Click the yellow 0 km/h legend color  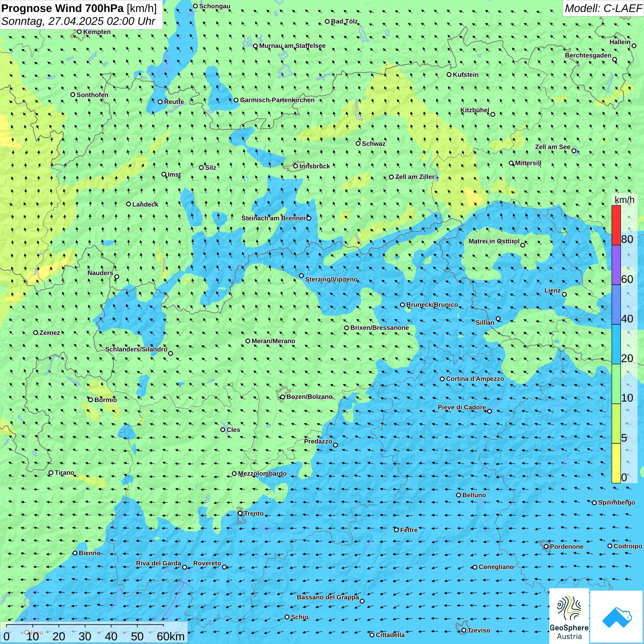point(616,463)
